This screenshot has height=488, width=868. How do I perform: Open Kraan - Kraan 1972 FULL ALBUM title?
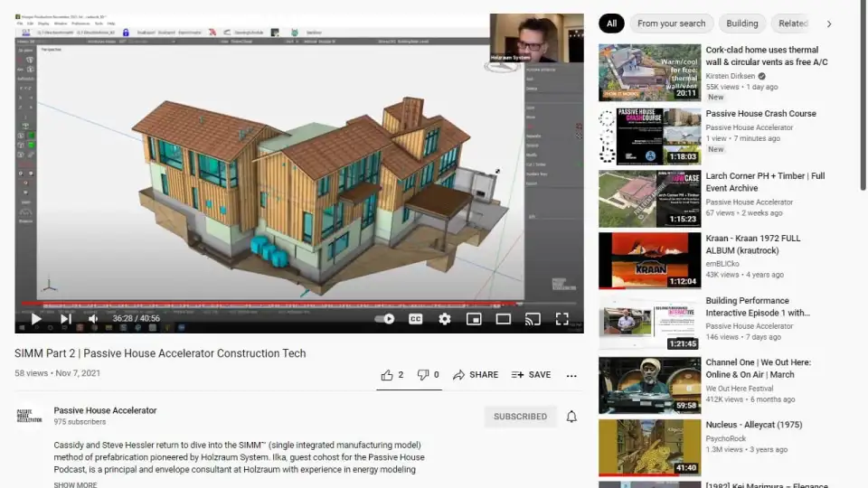pyautogui.click(x=753, y=245)
